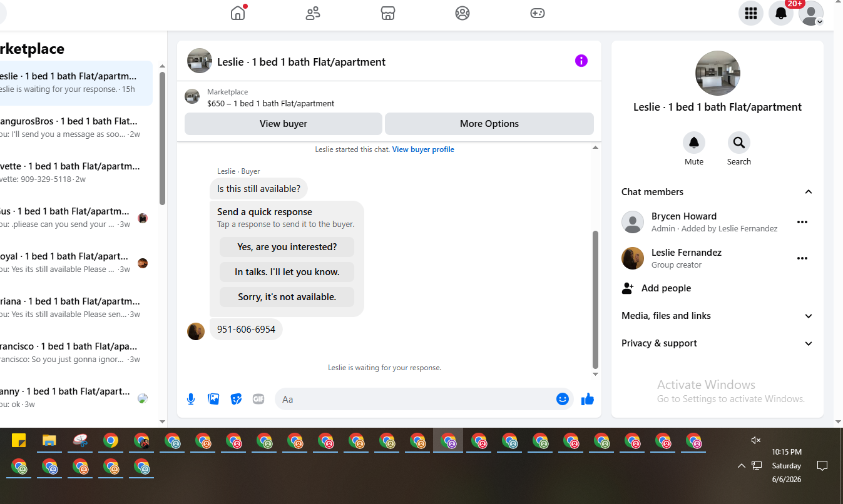
Task: Open Sticky Notes from the taskbar
Action: (x=19, y=441)
